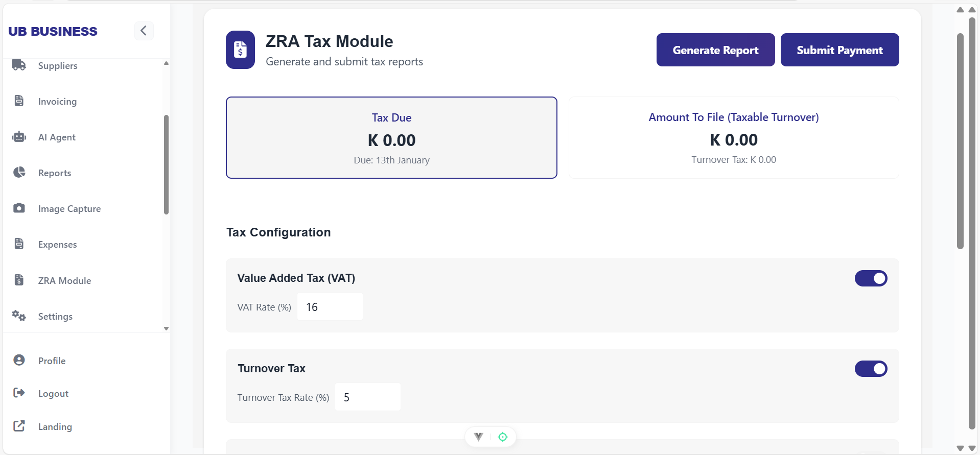Click the Suppliers truck icon

click(19, 65)
